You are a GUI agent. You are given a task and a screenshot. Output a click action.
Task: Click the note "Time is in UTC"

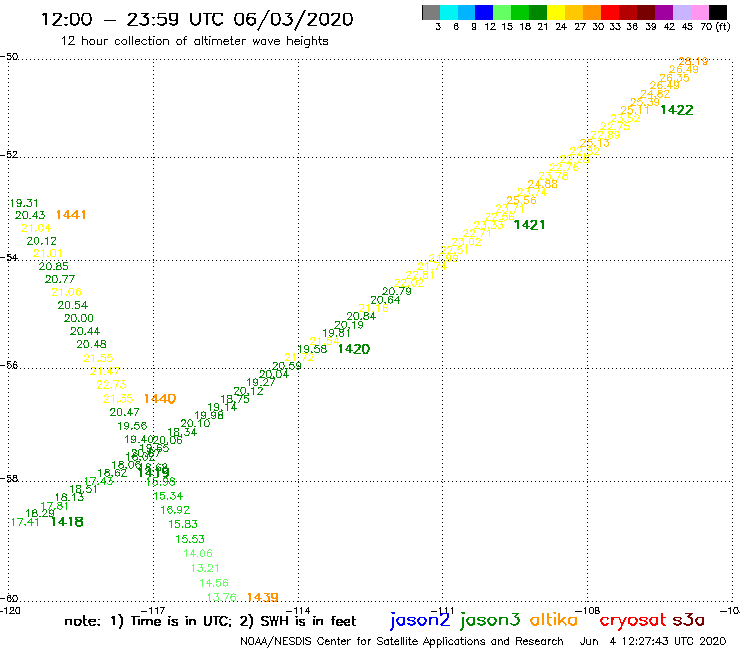(x=180, y=621)
